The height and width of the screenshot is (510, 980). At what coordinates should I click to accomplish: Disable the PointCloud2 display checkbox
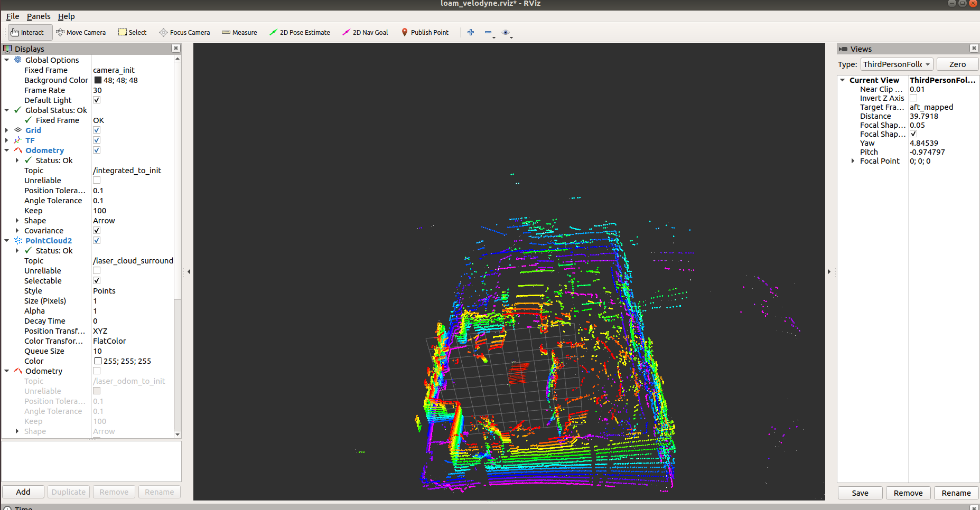point(97,240)
